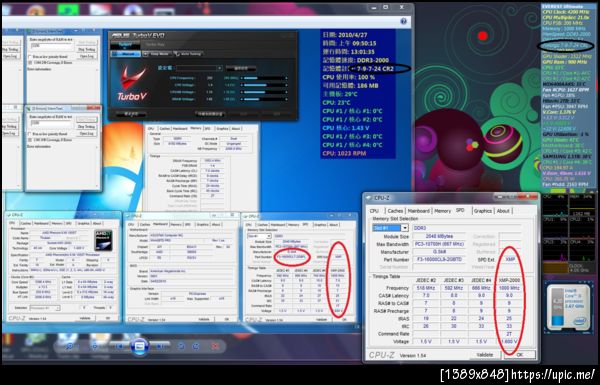Click the DDR3-2000 text in blue overlay

[373, 60]
